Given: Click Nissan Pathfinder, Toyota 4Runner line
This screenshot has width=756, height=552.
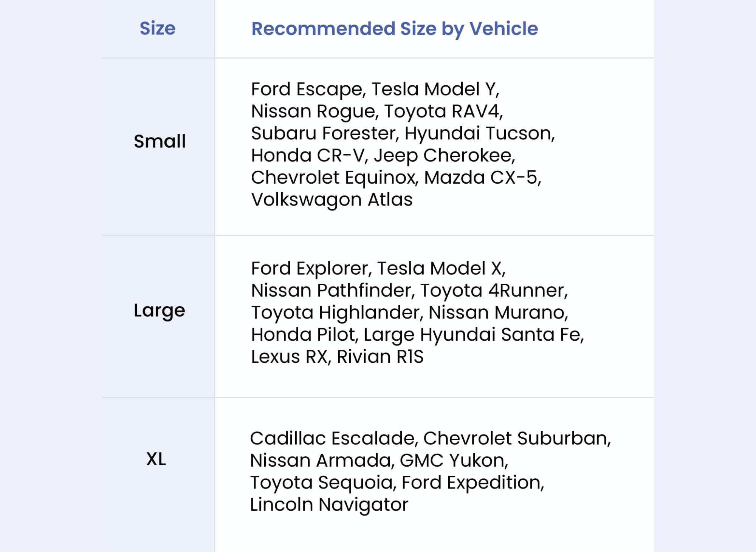Looking at the screenshot, I should [x=410, y=291].
